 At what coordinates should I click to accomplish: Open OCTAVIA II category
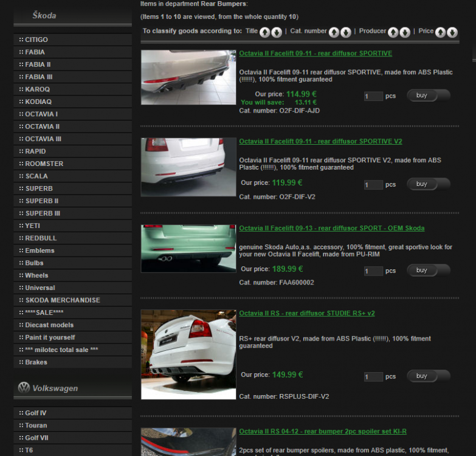72,126
